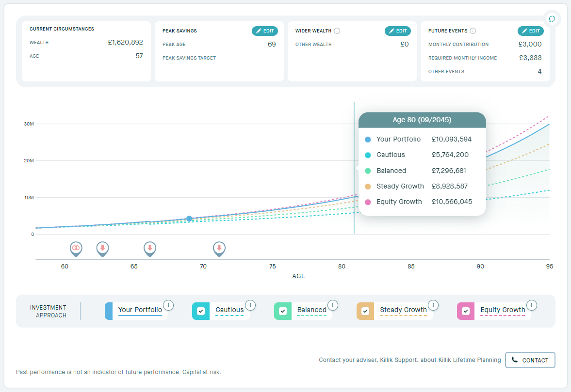Show info for the Cautious approach
The image size is (571, 392).
pyautogui.click(x=250, y=305)
